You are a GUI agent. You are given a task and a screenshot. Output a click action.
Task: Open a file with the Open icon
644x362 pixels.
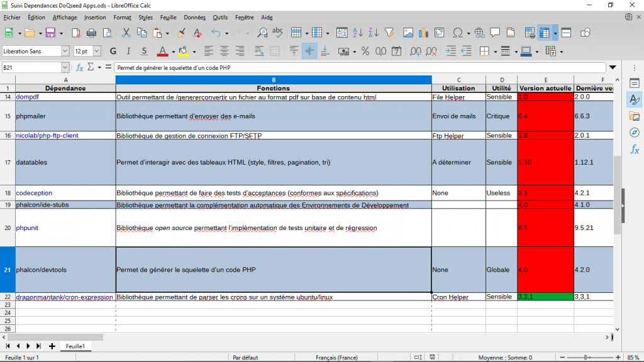[29, 33]
